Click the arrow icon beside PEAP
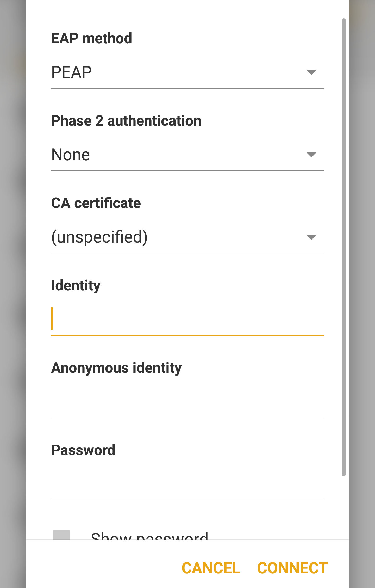375x588 pixels. 311,72
